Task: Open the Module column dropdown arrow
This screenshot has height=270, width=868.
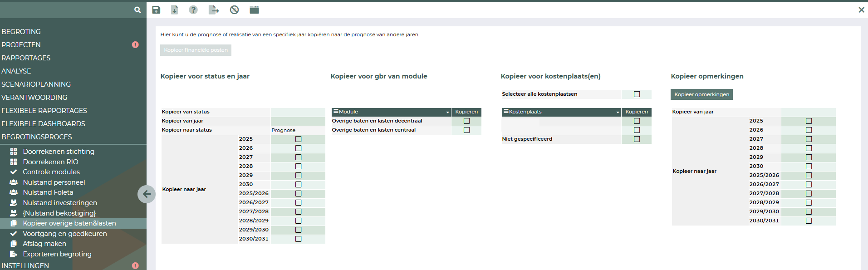Action: 447,112
